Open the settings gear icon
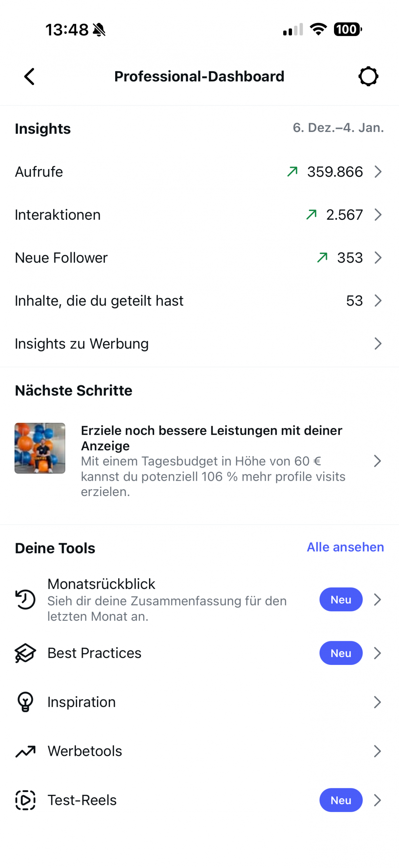This screenshot has height=868, width=399. click(x=368, y=76)
